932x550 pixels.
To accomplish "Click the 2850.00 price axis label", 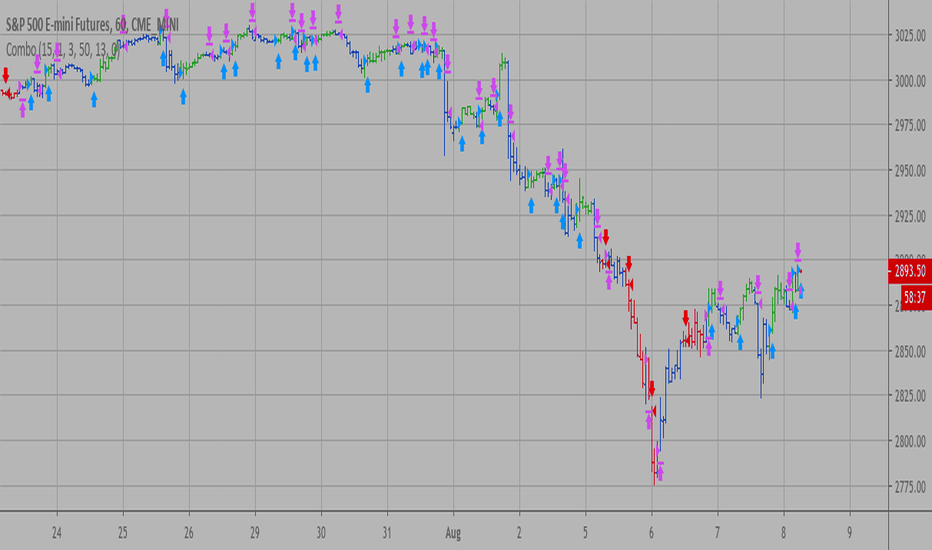I will (910, 351).
